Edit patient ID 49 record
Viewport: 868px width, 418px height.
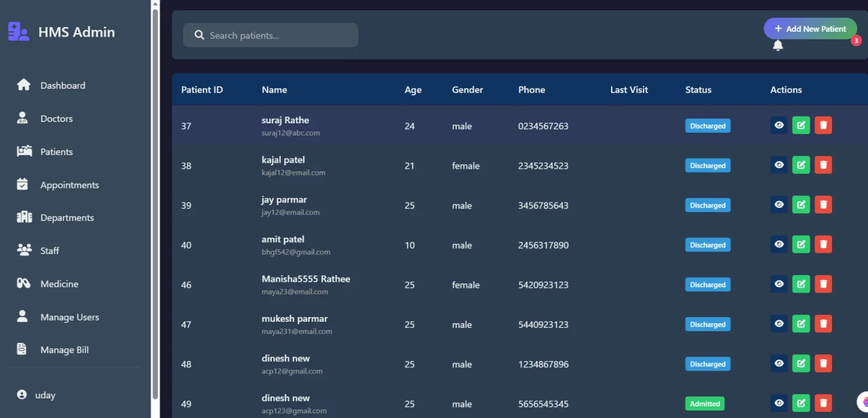[x=801, y=403]
